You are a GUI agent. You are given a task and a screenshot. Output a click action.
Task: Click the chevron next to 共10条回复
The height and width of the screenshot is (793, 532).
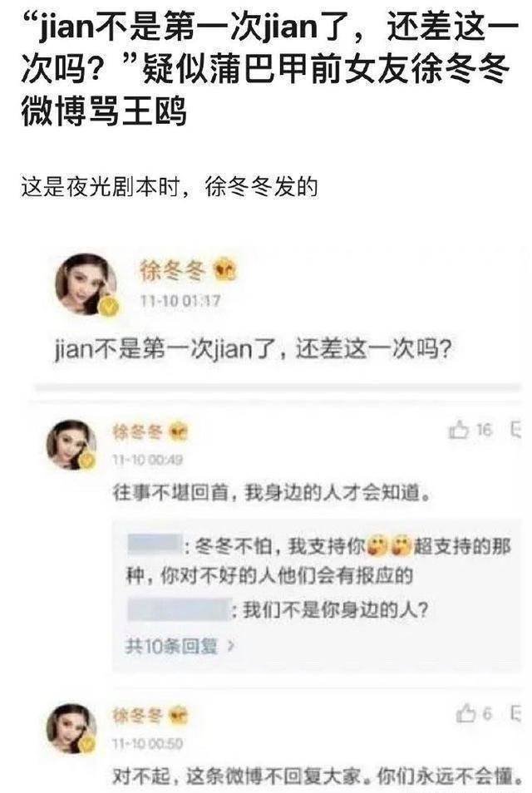(x=230, y=646)
